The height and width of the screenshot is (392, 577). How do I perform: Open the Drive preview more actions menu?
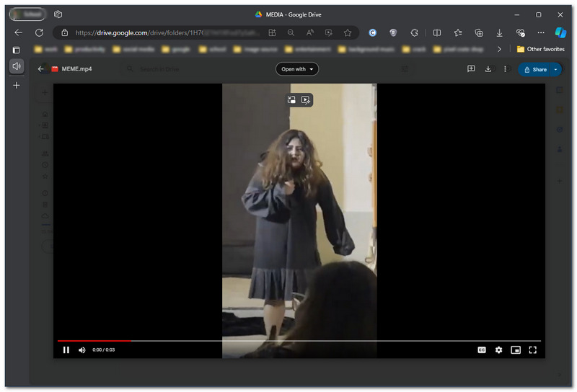tap(505, 69)
